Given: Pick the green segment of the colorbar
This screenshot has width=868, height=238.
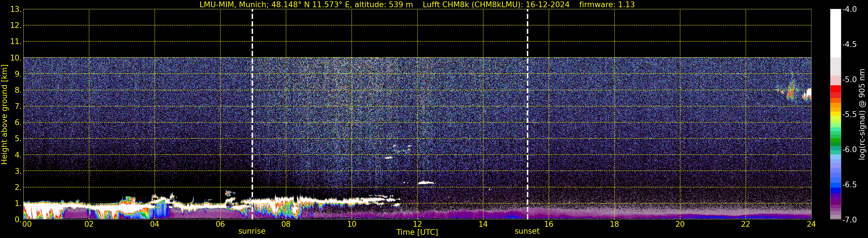Looking at the screenshot, I should pos(835,140).
